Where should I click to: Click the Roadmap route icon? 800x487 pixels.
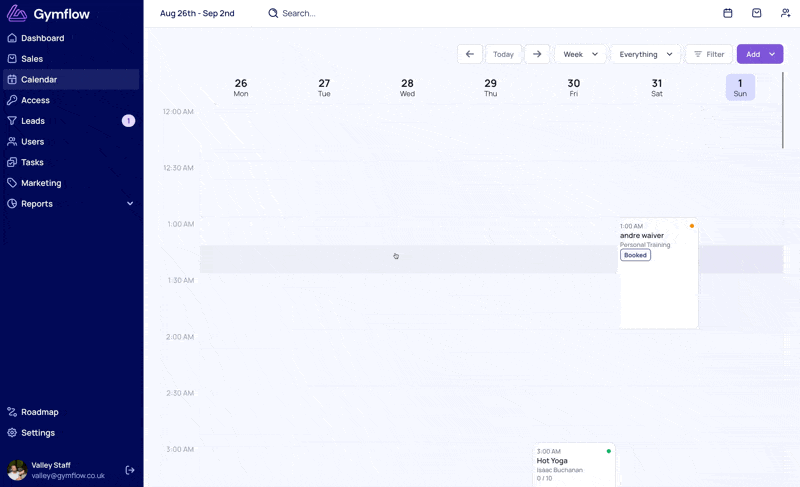(x=12, y=412)
